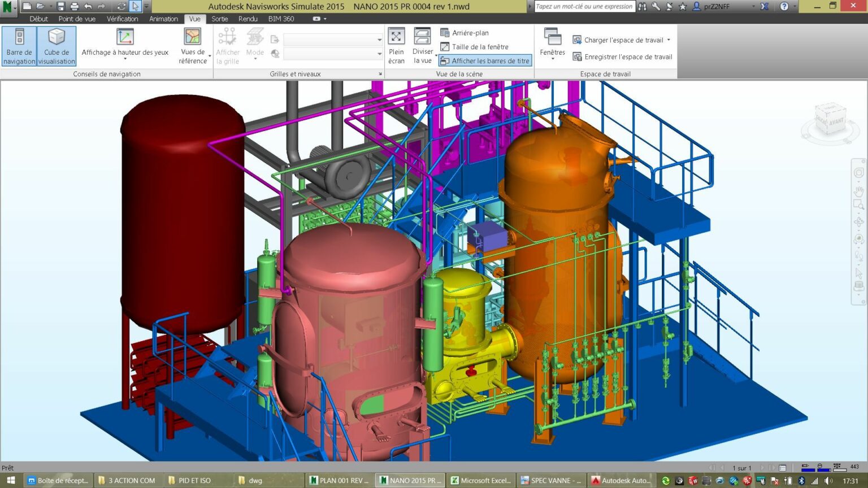Click the Sheet browser icon in status bar

[x=783, y=468]
